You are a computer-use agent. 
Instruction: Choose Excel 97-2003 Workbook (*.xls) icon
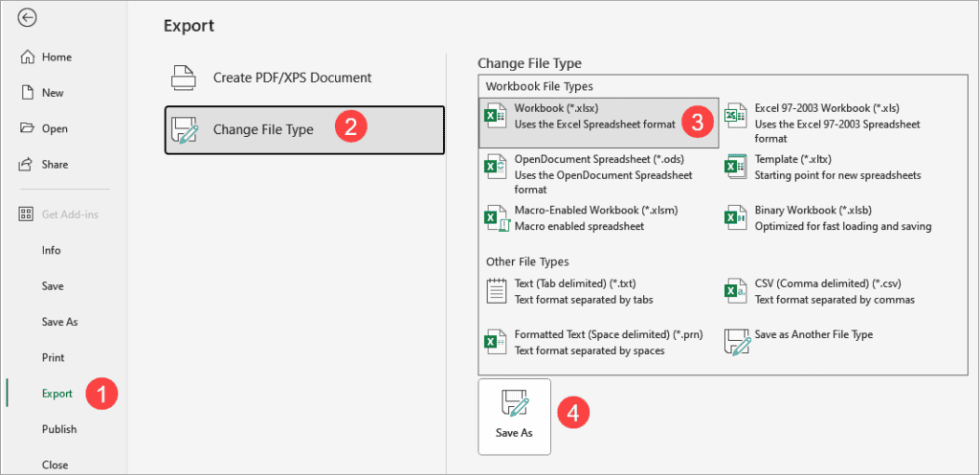click(735, 117)
